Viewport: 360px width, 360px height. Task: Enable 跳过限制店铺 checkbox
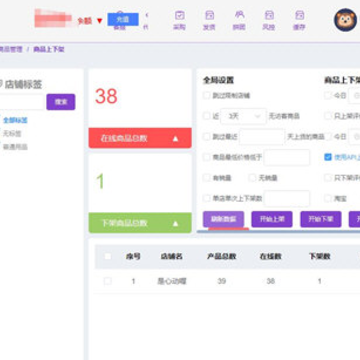pos(207,96)
